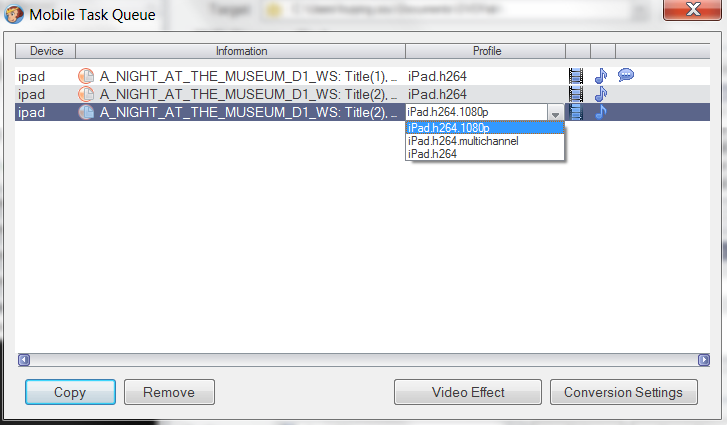Click the Information column header
This screenshot has width=727, height=425.
241,51
